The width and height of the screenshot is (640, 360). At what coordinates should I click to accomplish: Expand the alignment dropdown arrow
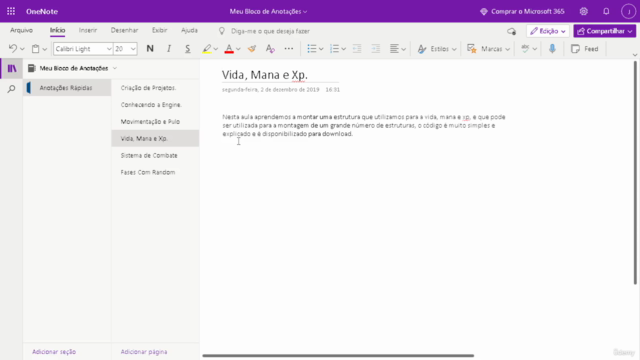[x=403, y=49]
